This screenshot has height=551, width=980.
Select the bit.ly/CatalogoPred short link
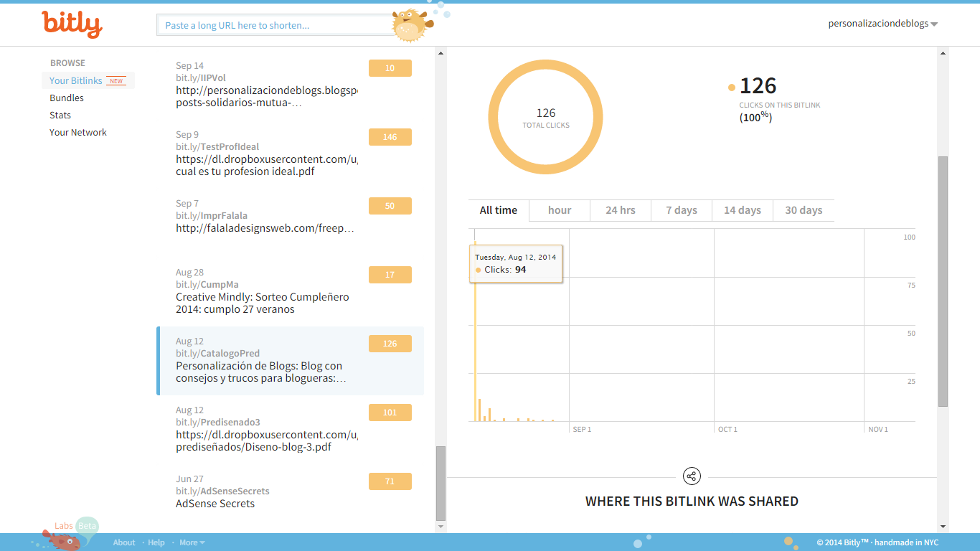[x=217, y=353]
